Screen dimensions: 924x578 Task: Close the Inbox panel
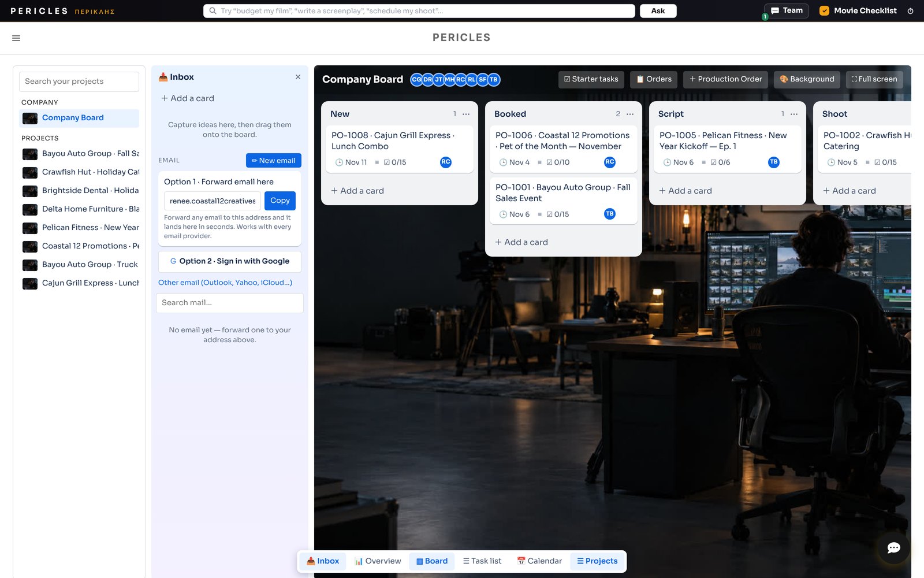pyautogui.click(x=298, y=77)
